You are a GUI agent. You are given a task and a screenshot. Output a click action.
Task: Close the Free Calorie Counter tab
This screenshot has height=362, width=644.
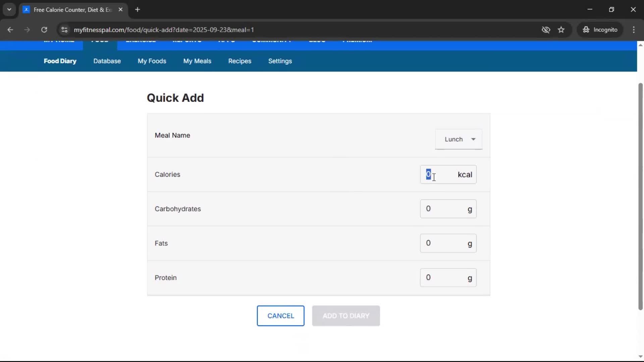click(x=120, y=9)
